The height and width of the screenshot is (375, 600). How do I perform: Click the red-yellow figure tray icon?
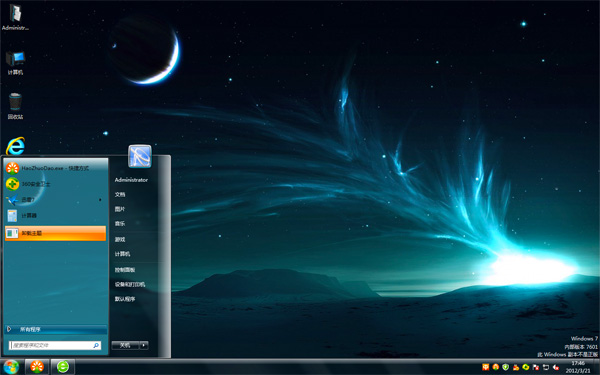516,367
